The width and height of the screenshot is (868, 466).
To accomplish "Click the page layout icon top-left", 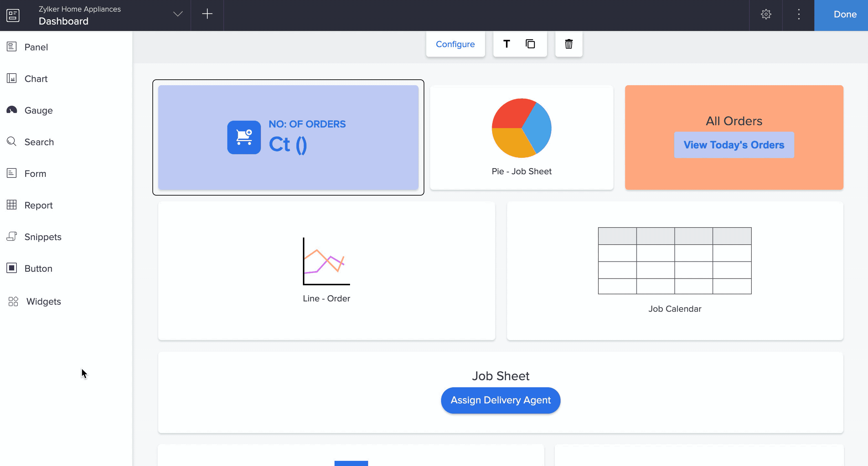I will (13, 15).
